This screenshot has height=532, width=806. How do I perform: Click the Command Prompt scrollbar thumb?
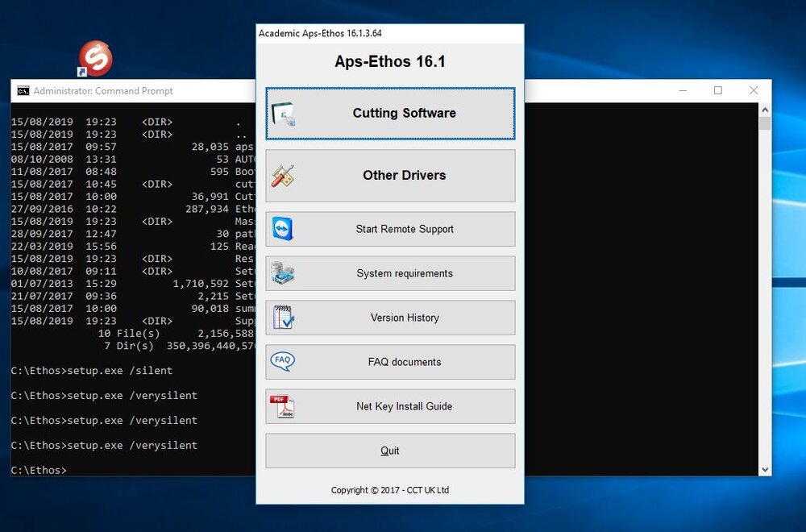coord(765,123)
